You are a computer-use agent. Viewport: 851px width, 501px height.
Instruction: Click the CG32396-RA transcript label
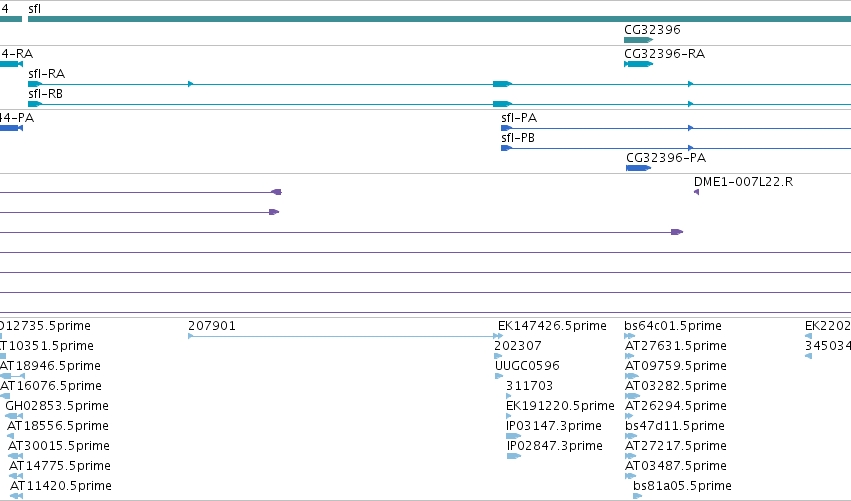(664, 54)
